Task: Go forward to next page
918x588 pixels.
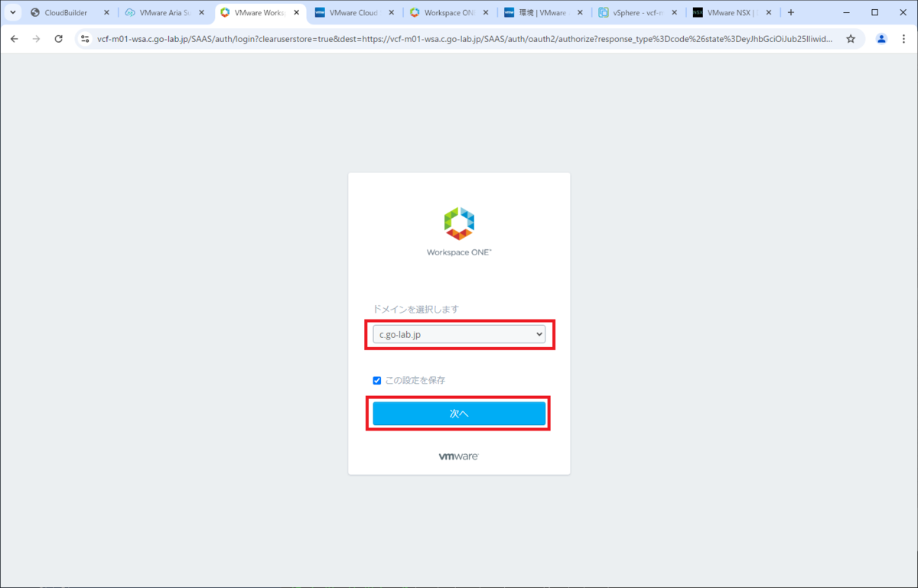Action: click(x=36, y=38)
